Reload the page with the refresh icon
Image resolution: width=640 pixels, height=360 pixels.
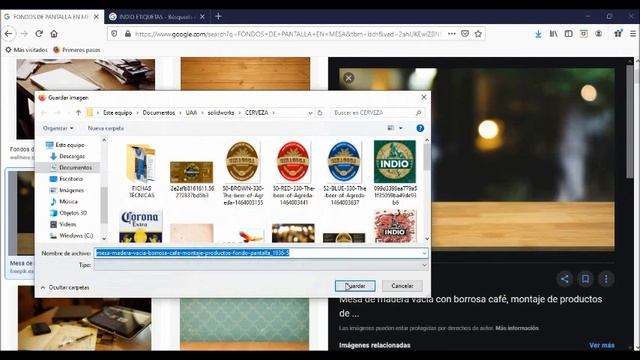point(39,34)
